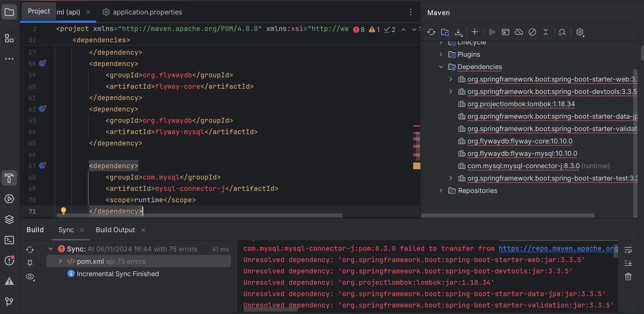Screen dimensions: 644x314
Task: Click the 8 errors indicator in editor
Action: (359, 30)
